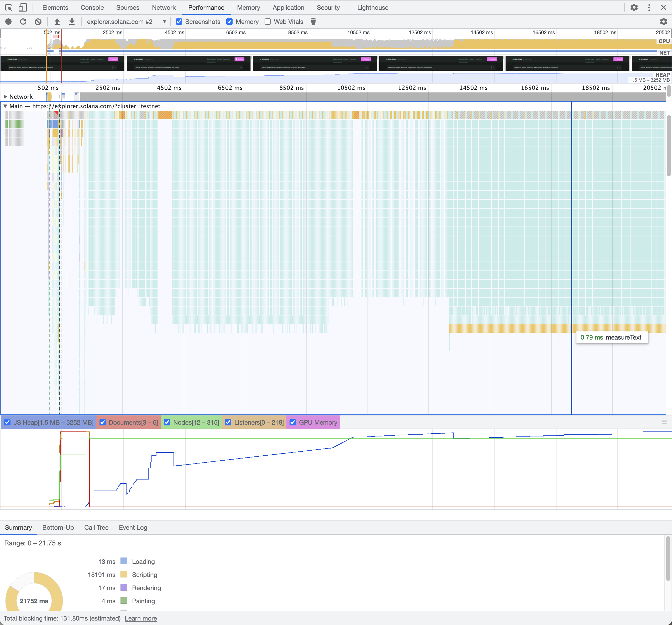Open the top Memory panel tab
Image resolution: width=672 pixels, height=625 pixels.
tap(248, 7)
